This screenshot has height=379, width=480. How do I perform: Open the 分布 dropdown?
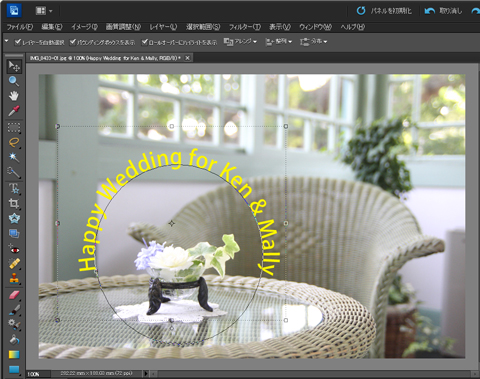(x=313, y=42)
